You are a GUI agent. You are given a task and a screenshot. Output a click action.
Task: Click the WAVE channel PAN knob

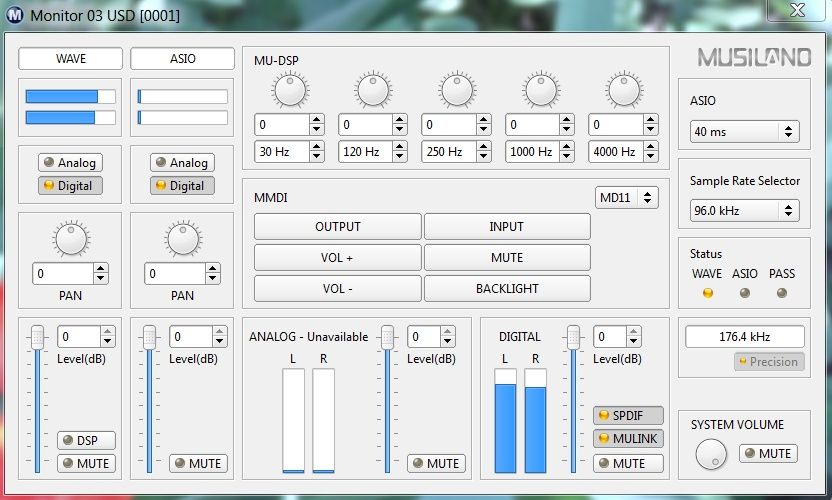71,239
